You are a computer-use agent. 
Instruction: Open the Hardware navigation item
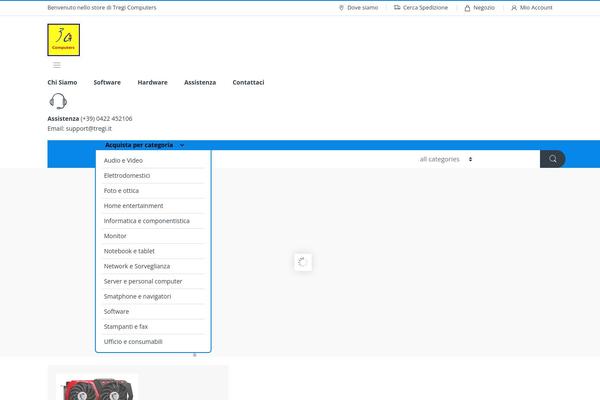pos(153,82)
